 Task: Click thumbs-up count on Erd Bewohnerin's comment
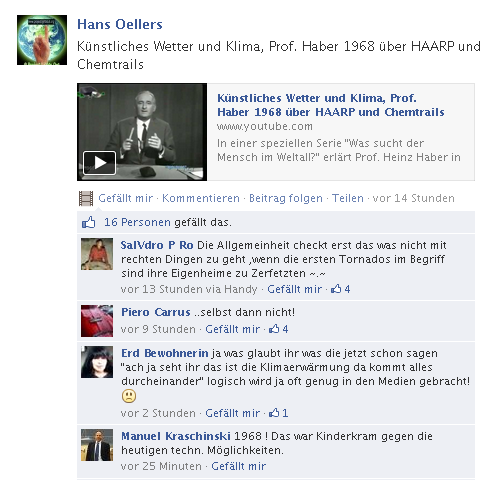(x=278, y=413)
